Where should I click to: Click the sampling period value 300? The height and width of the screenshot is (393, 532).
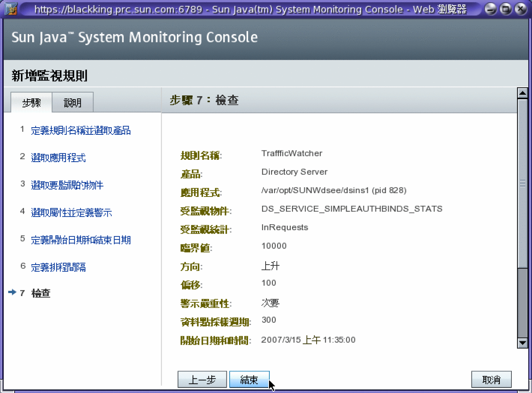tap(269, 320)
